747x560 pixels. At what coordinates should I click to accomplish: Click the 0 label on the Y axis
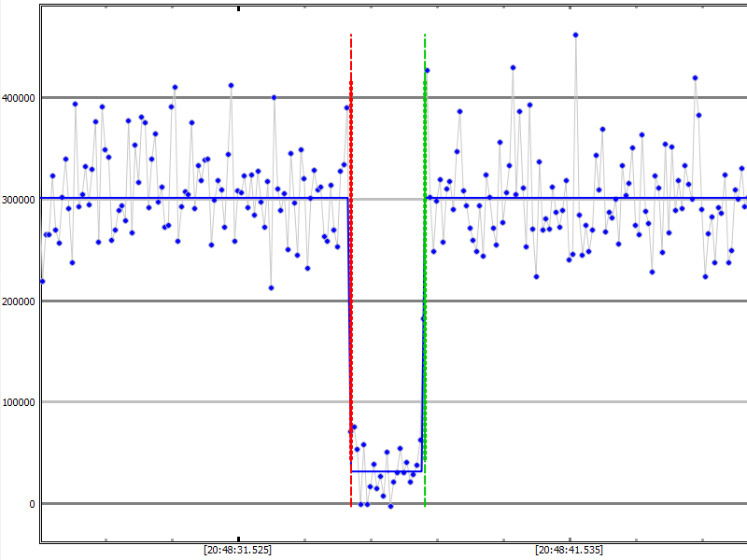coord(32,504)
